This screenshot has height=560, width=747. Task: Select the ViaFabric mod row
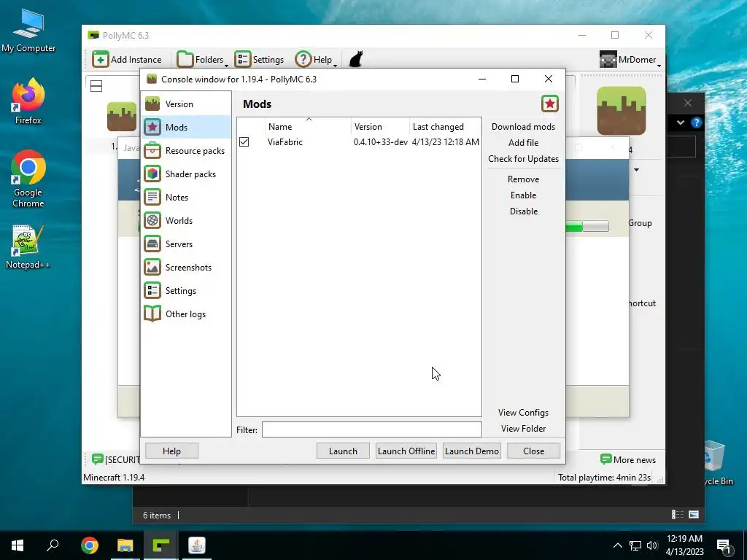(x=359, y=142)
